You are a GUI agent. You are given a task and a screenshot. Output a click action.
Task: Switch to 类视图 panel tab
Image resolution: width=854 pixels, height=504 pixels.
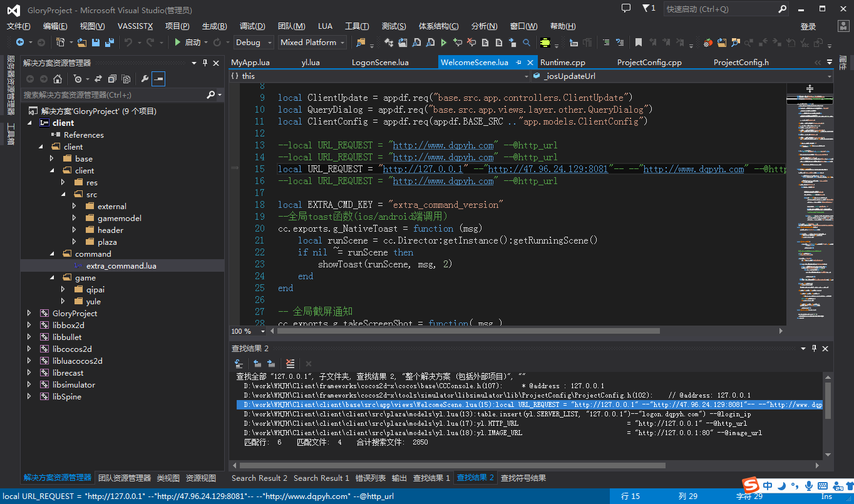pyautogui.click(x=168, y=478)
